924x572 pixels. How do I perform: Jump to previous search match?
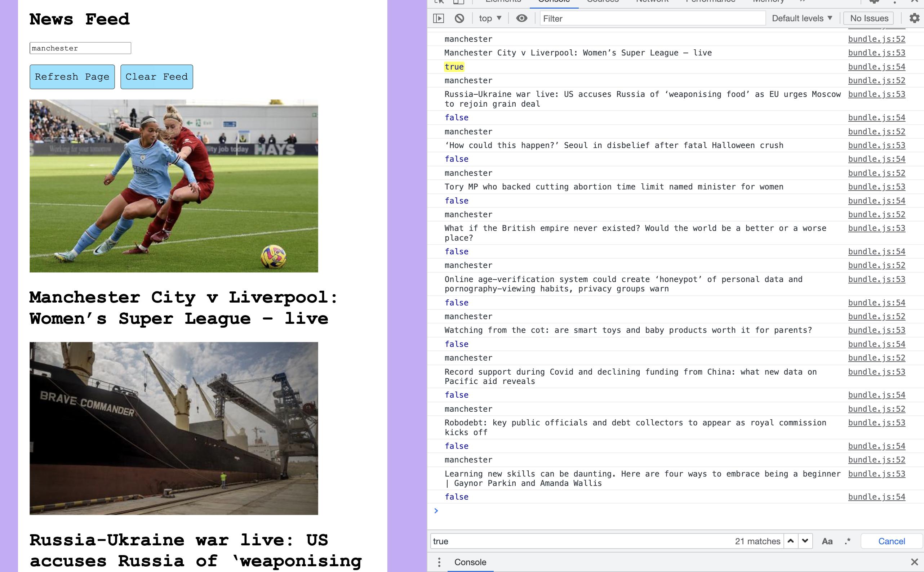tap(790, 541)
